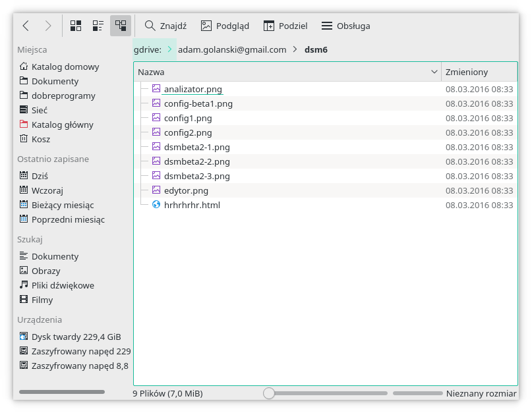
Task: Click the zoom slider handle
Action: [269, 393]
